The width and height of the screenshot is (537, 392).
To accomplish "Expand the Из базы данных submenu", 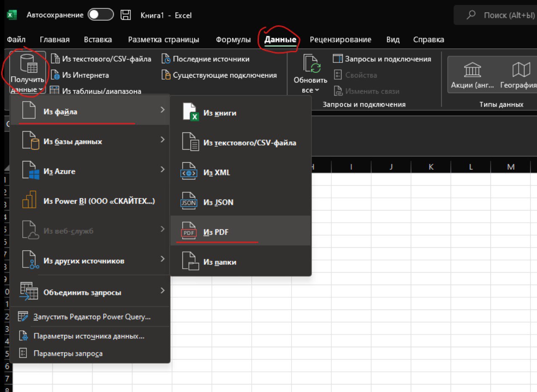I will click(x=89, y=141).
